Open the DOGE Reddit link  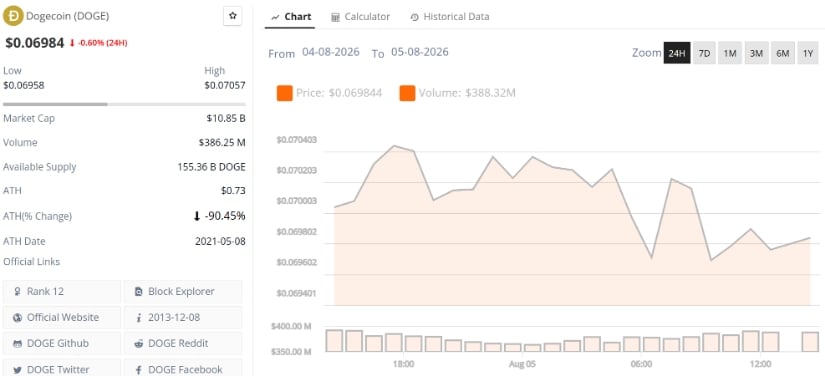tap(183, 343)
